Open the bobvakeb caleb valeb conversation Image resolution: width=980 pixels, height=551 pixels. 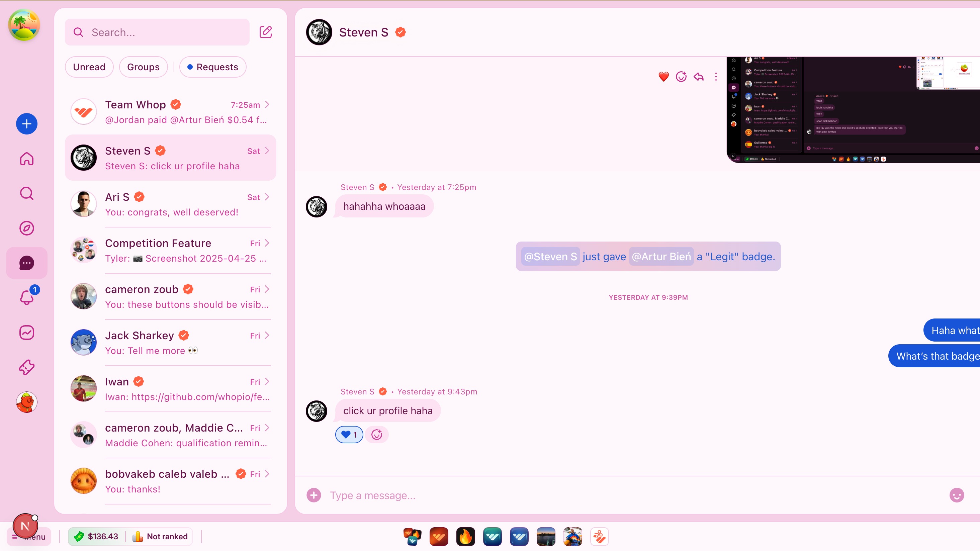coord(170,481)
